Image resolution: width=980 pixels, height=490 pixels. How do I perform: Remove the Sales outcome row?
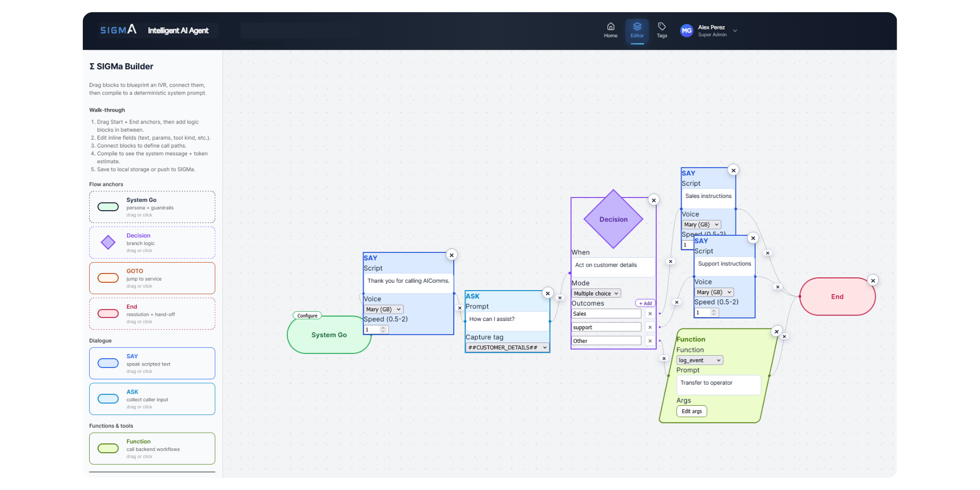pos(650,314)
